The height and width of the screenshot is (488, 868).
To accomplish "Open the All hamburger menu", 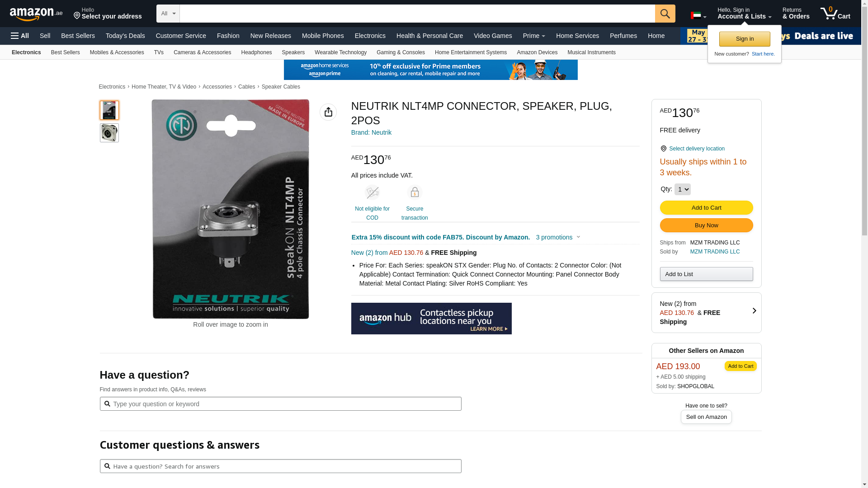I will tap(20, 36).
